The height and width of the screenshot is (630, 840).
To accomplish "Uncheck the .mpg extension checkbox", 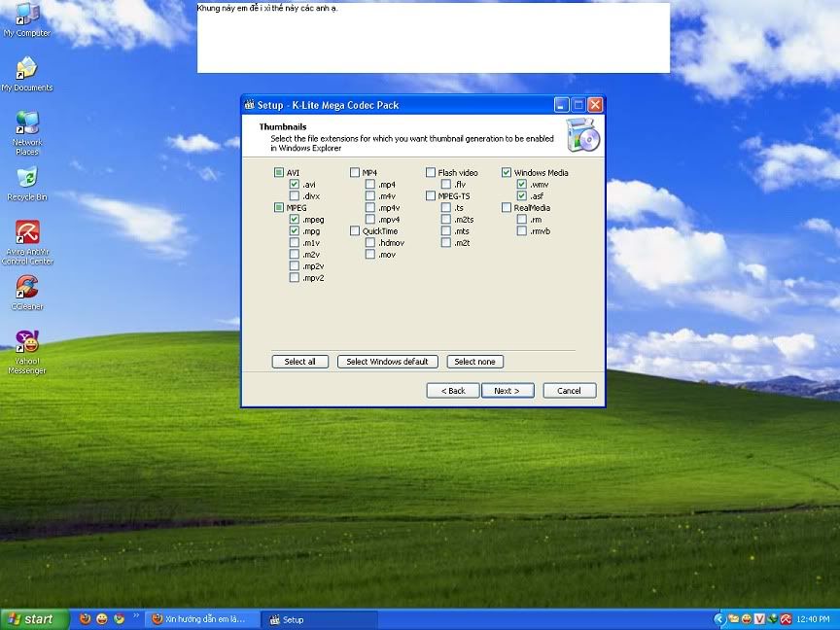I will pyautogui.click(x=295, y=230).
